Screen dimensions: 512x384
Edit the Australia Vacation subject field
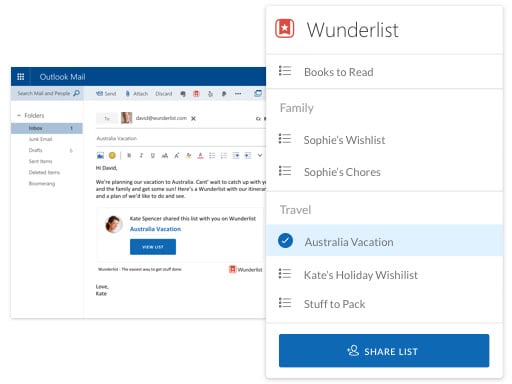(x=180, y=138)
